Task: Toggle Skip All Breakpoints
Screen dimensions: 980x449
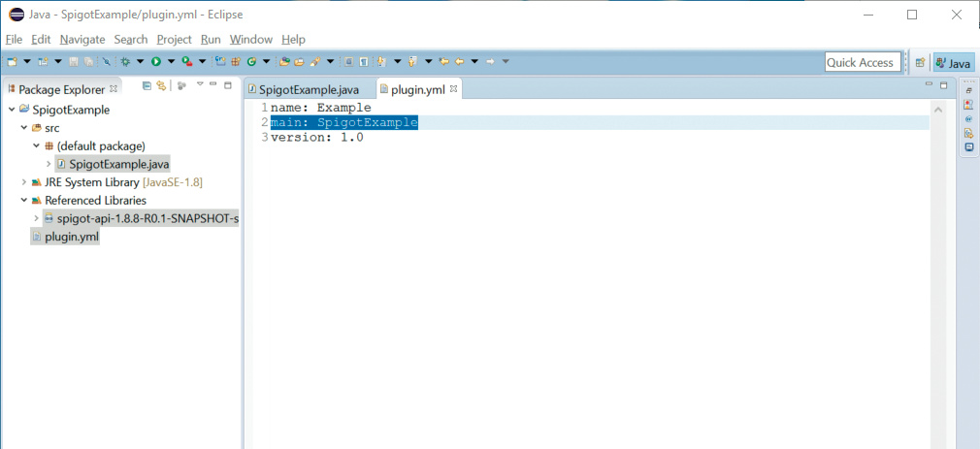Action: point(107,62)
